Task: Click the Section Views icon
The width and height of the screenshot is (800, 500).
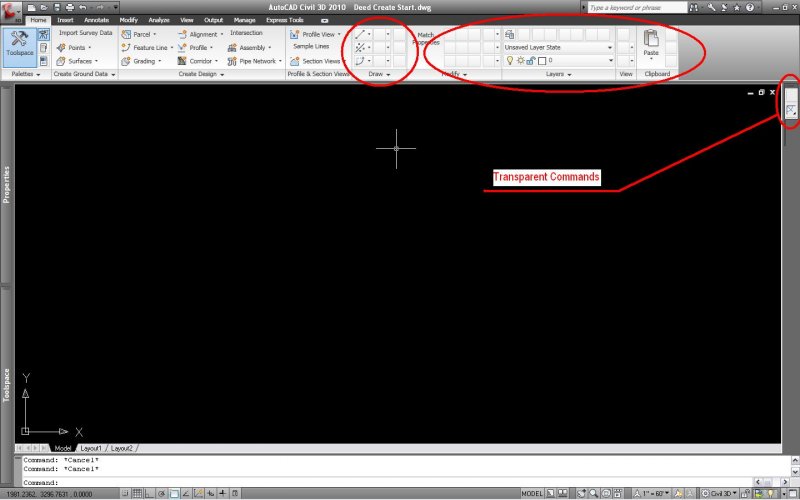Action: 294,61
